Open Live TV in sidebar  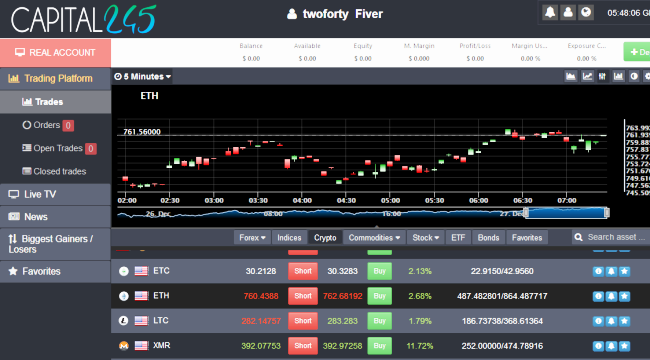pyautogui.click(x=55, y=194)
